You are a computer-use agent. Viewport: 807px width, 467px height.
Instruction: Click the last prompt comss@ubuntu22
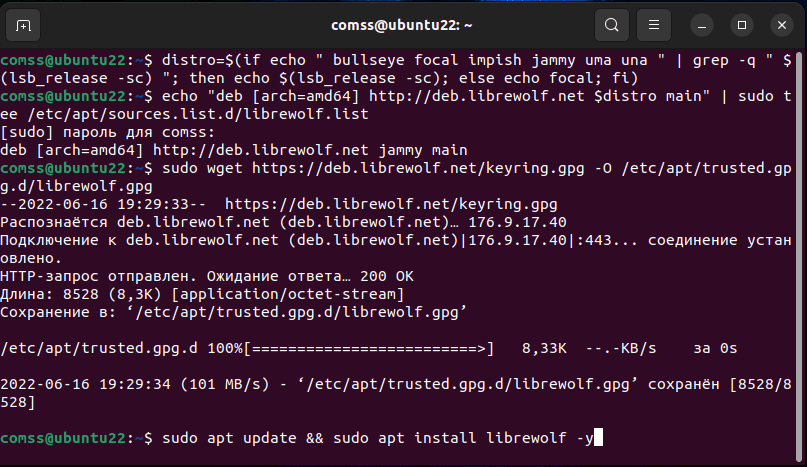[x=66, y=438]
